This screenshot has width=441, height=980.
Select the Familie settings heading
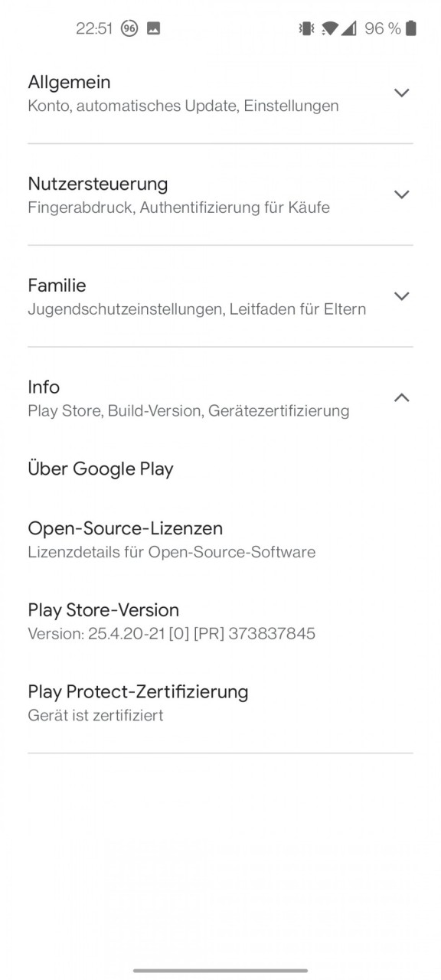(x=57, y=286)
